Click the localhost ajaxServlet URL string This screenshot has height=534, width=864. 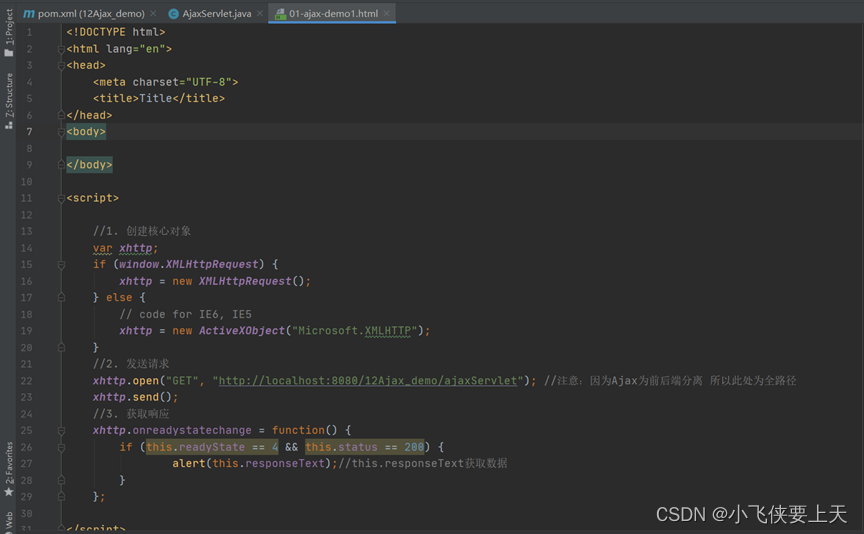click(x=368, y=381)
